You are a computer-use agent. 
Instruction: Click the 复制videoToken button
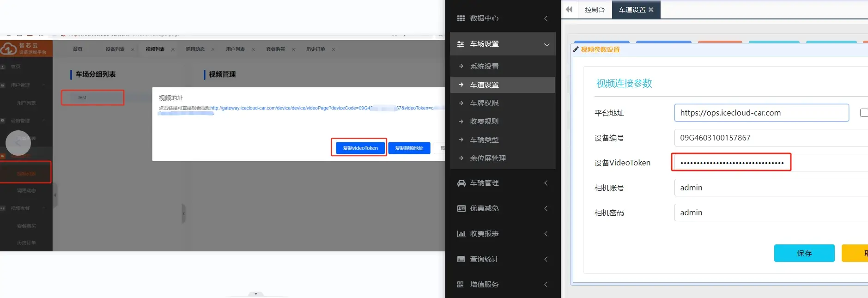[360, 148]
